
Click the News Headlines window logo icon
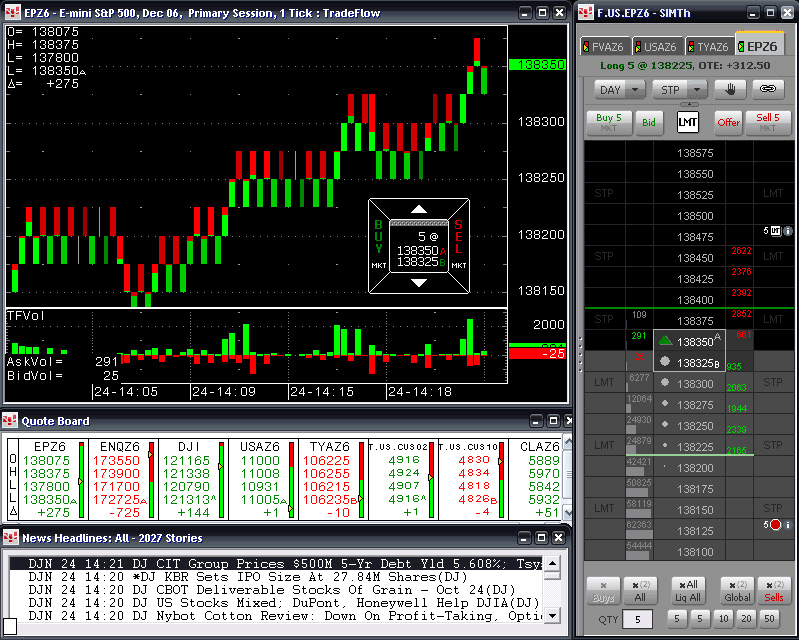[x=11, y=537]
